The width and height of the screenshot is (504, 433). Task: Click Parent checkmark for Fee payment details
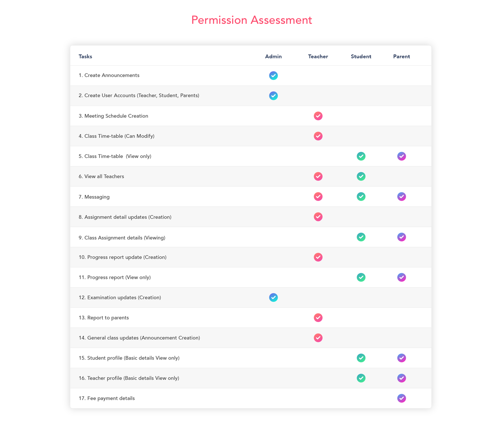pyautogui.click(x=402, y=398)
